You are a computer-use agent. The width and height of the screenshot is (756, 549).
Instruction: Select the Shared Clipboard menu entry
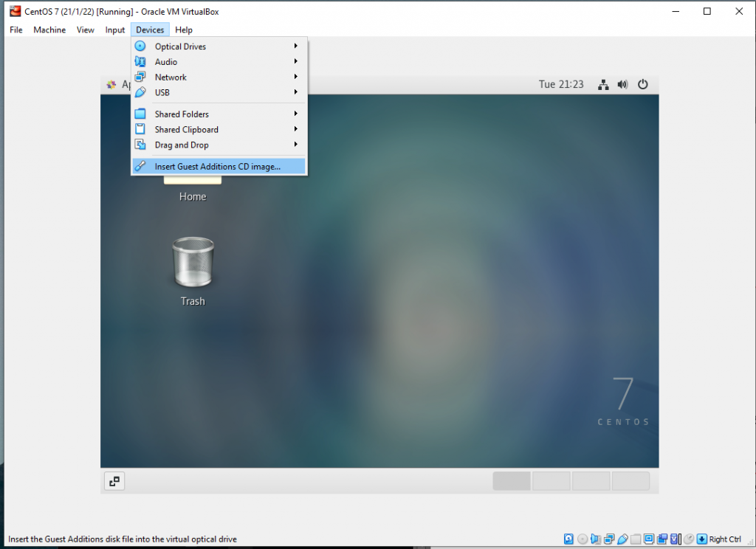[x=219, y=129]
